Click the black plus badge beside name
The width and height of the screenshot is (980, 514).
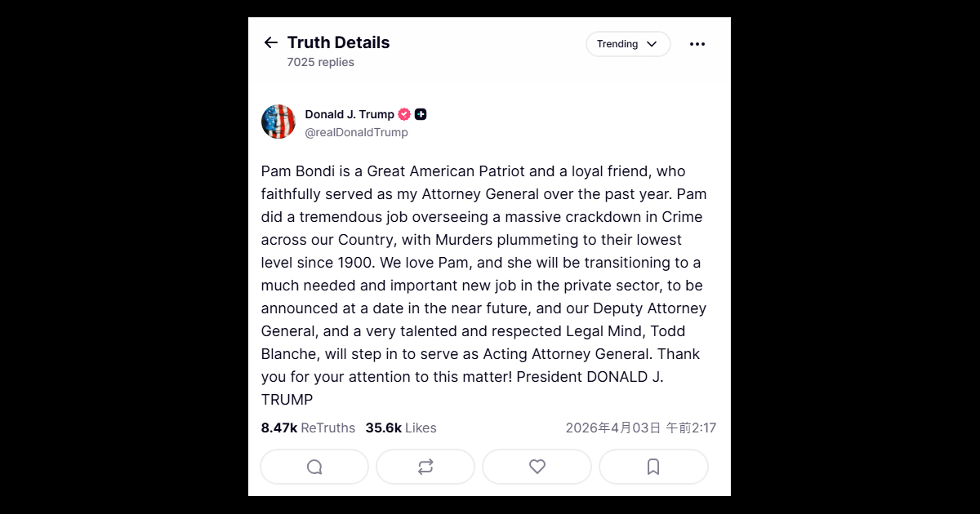[x=421, y=114]
